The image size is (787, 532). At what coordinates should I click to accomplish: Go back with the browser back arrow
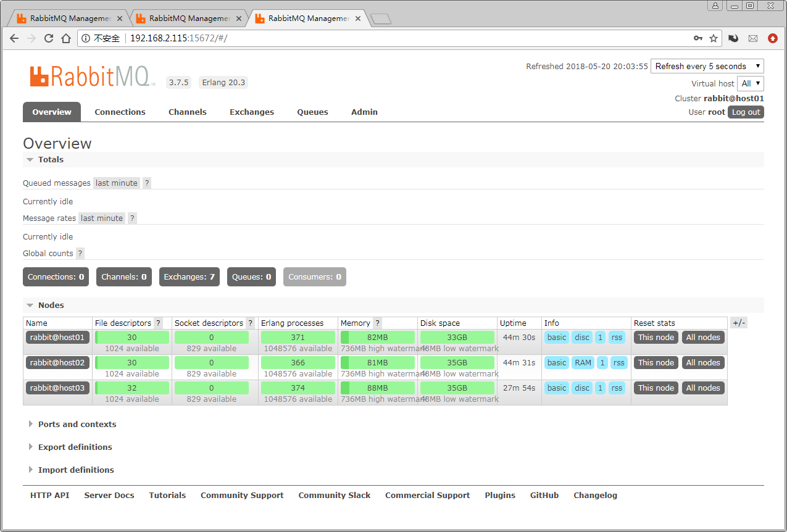14,38
